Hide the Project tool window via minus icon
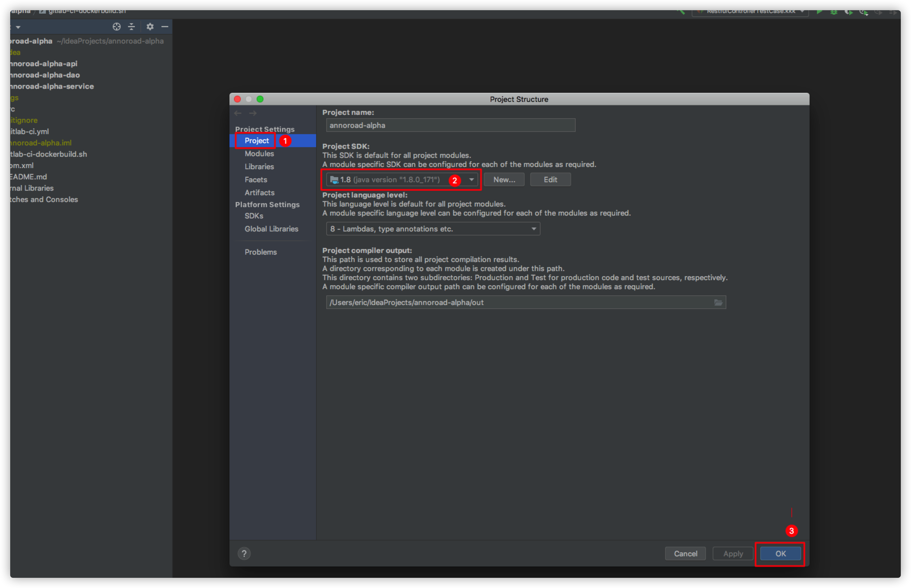This screenshot has height=588, width=911. tap(165, 26)
